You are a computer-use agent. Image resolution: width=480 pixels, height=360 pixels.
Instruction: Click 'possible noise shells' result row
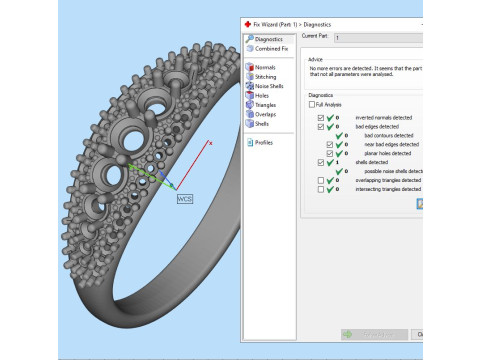click(x=379, y=171)
